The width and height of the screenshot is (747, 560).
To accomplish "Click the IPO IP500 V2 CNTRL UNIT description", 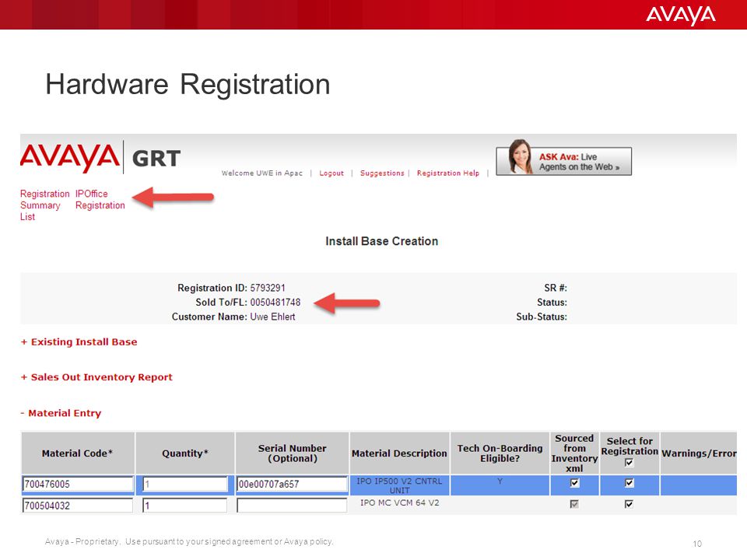I will click(399, 485).
